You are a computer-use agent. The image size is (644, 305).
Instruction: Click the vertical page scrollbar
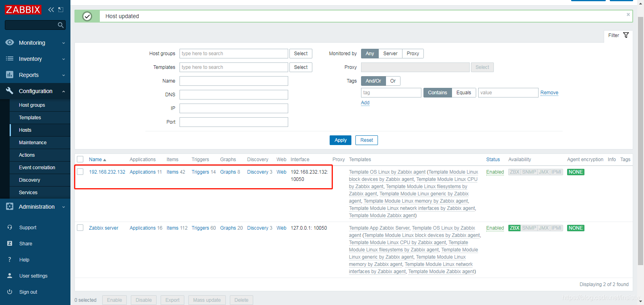[640, 141]
